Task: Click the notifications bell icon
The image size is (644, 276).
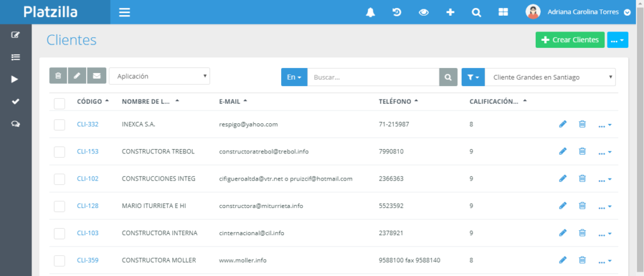Action: (371, 12)
